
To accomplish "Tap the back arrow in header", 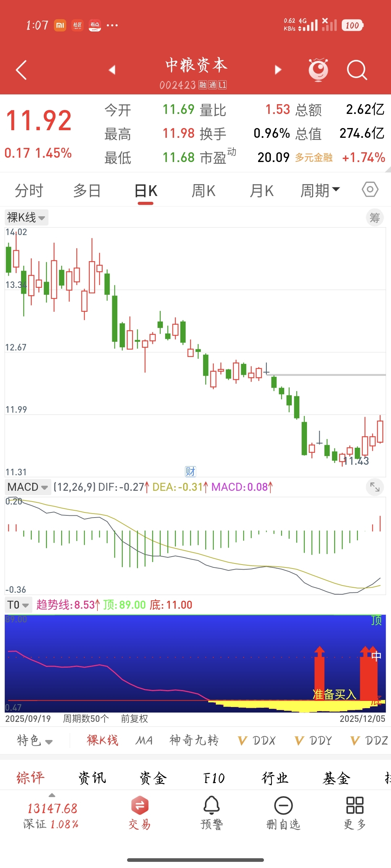I will point(22,70).
